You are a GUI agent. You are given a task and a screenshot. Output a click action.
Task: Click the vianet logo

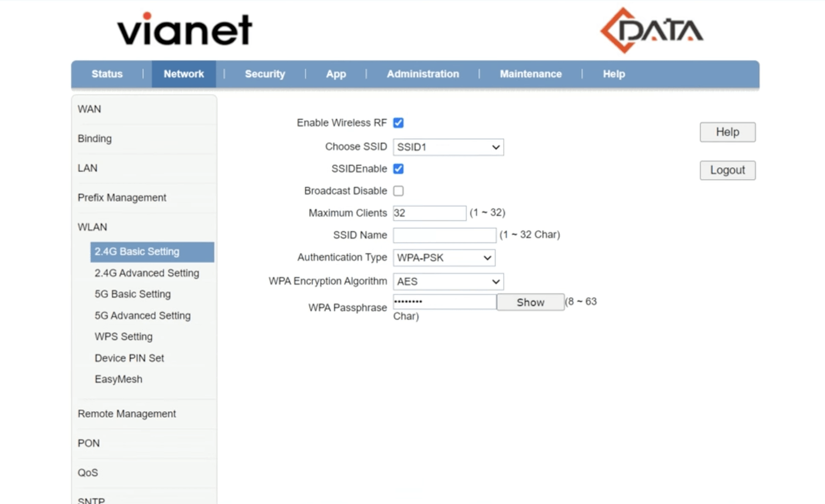click(184, 30)
